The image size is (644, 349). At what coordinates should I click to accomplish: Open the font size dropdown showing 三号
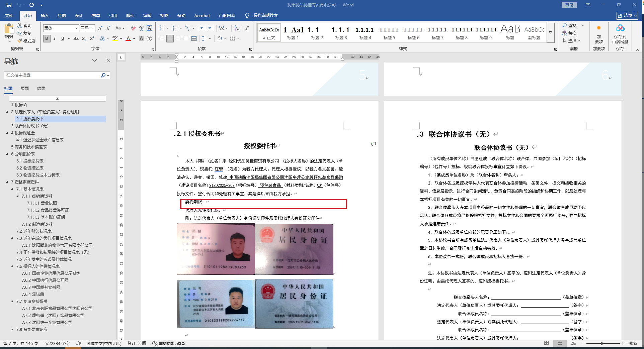(93, 28)
